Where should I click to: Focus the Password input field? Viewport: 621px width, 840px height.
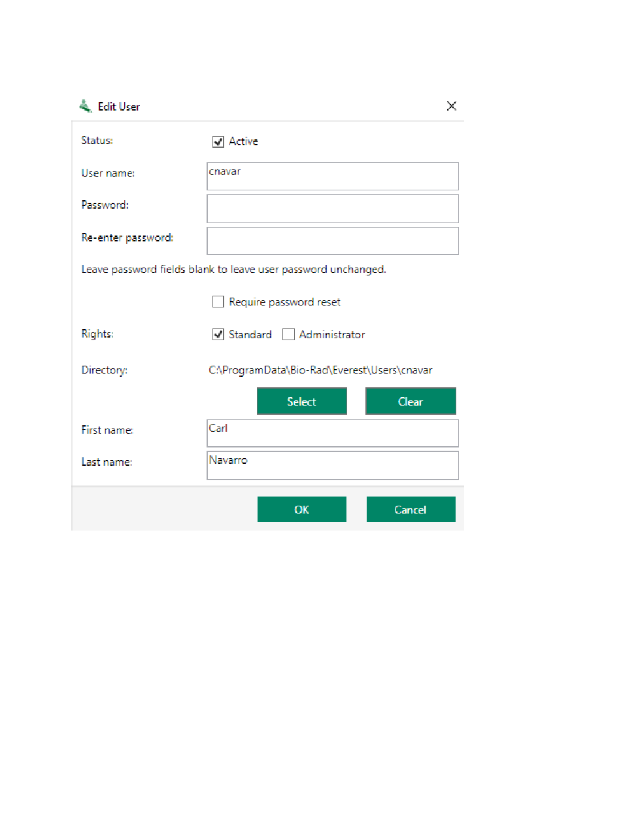point(333,209)
